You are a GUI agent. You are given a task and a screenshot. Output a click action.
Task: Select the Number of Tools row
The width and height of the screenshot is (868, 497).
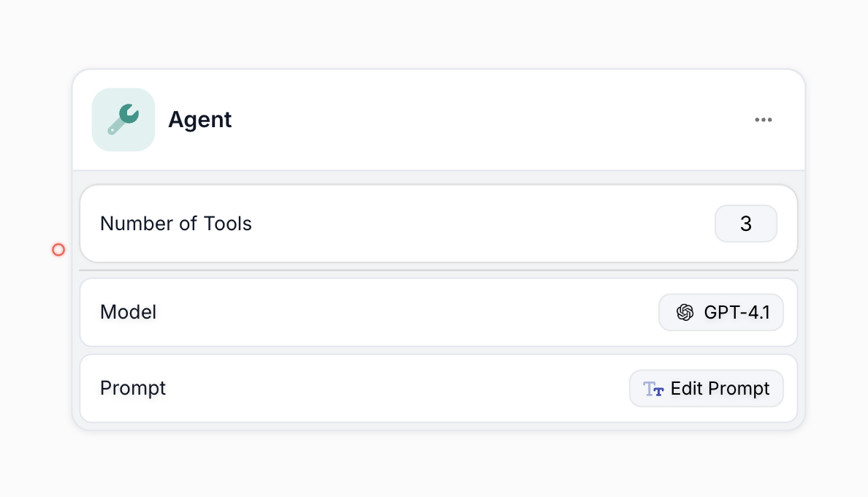coord(438,224)
